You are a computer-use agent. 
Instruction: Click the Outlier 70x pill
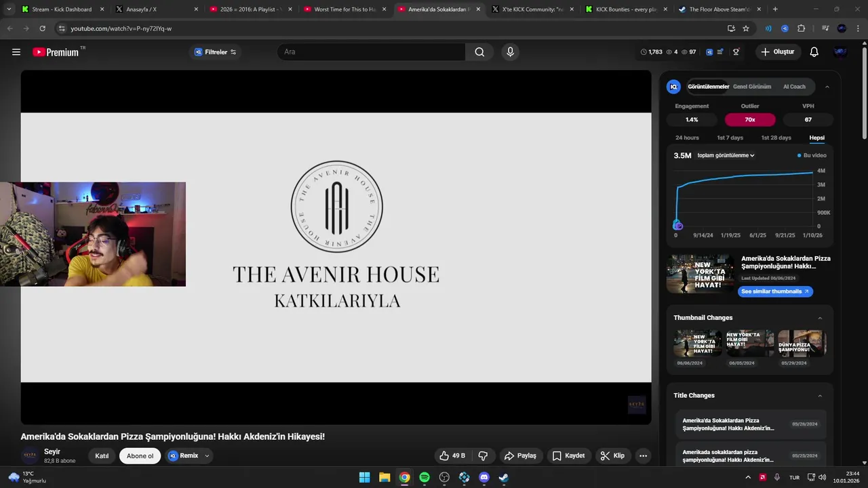[x=750, y=119]
